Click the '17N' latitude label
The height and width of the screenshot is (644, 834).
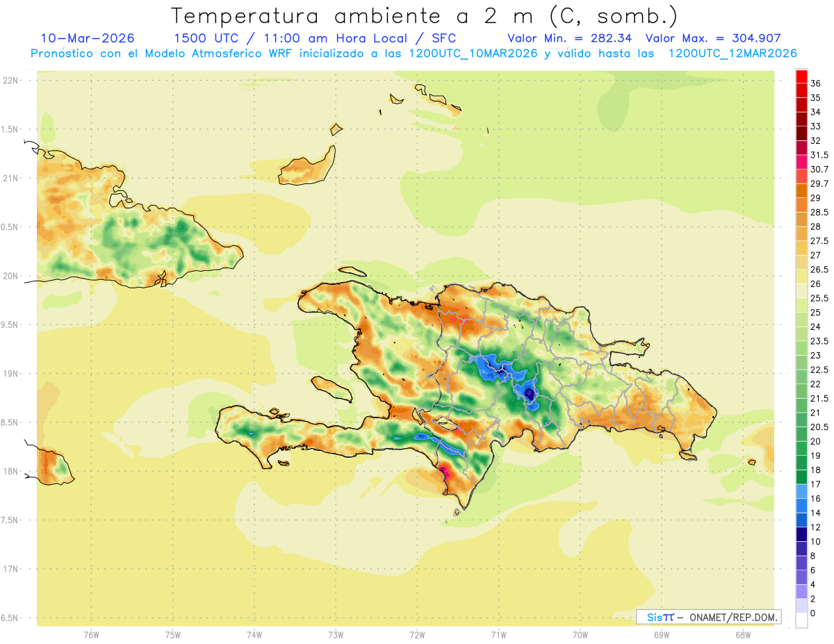[11, 569]
